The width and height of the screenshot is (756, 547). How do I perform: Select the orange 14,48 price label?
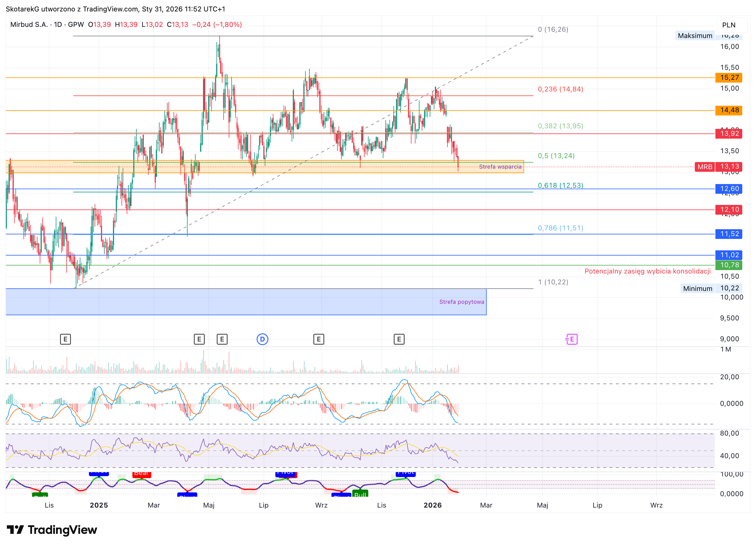tap(729, 110)
